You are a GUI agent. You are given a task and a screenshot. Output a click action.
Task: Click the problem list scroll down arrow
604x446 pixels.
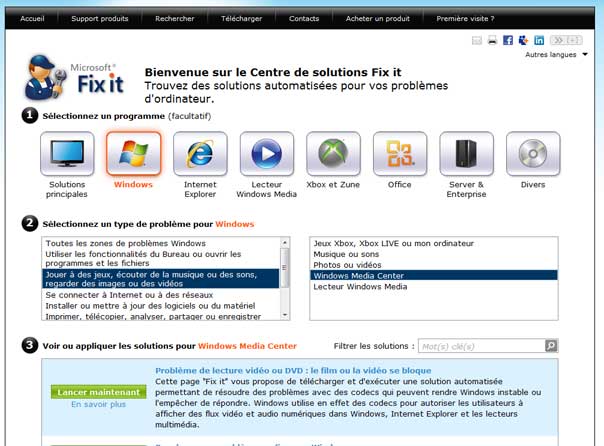(285, 315)
